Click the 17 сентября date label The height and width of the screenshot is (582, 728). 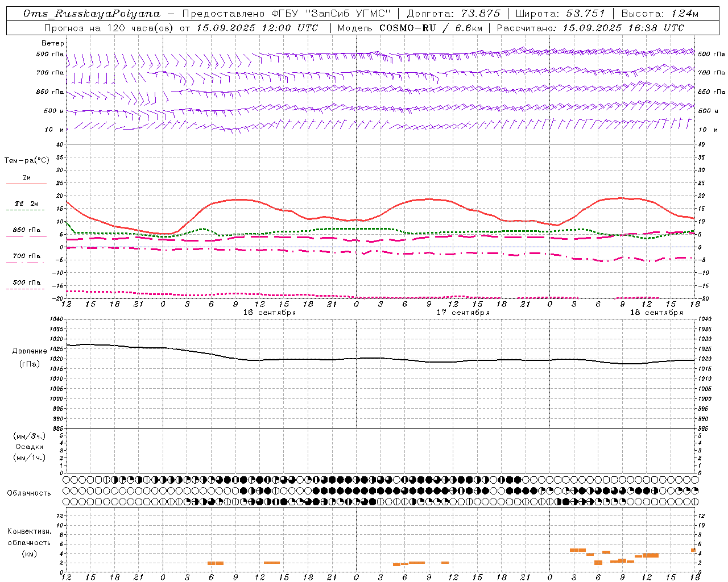[463, 313]
